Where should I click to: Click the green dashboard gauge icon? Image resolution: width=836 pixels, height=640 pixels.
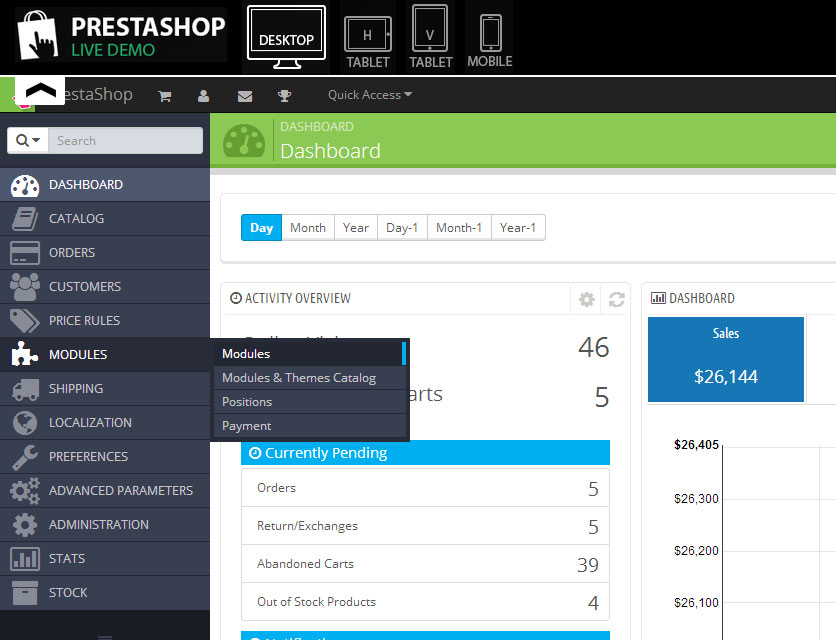click(x=244, y=141)
